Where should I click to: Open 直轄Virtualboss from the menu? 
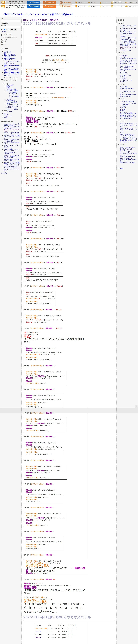[x=9, y=71]
